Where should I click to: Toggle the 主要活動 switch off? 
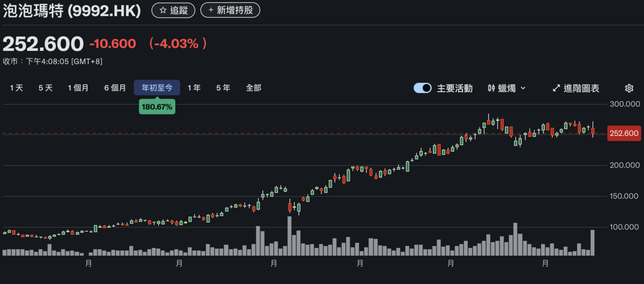[423, 88]
